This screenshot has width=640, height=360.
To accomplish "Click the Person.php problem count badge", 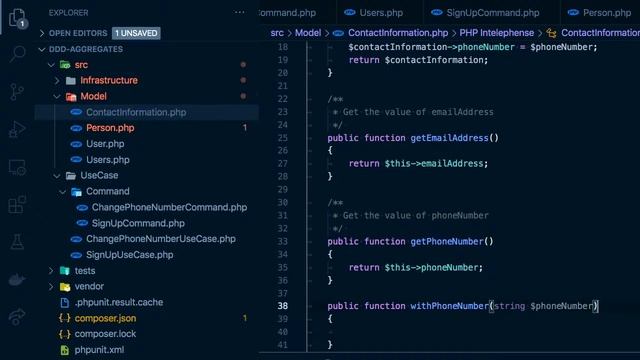I will 244,128.
